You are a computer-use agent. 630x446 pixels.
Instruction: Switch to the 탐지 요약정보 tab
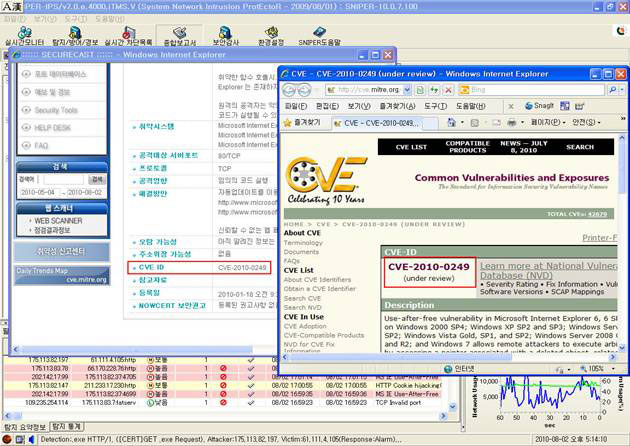click(x=25, y=426)
